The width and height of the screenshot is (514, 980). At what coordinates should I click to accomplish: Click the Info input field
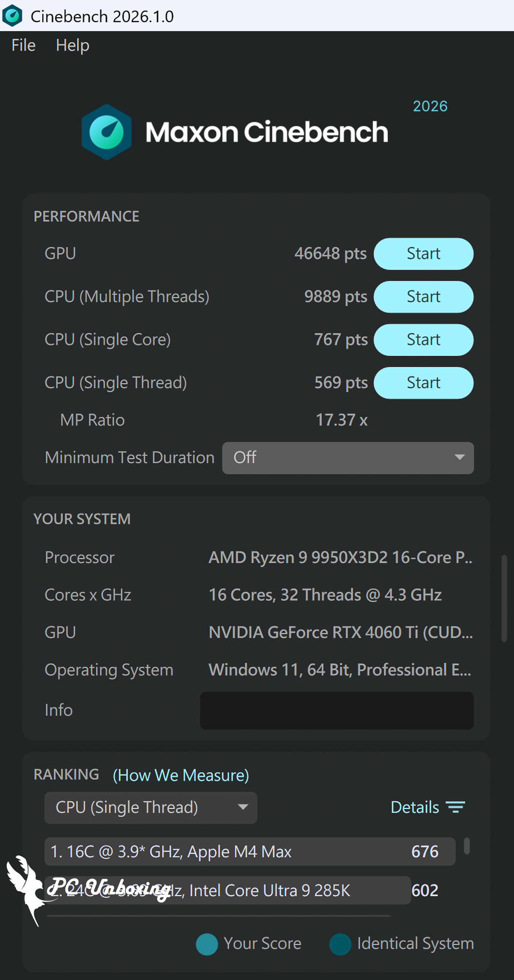click(x=337, y=710)
